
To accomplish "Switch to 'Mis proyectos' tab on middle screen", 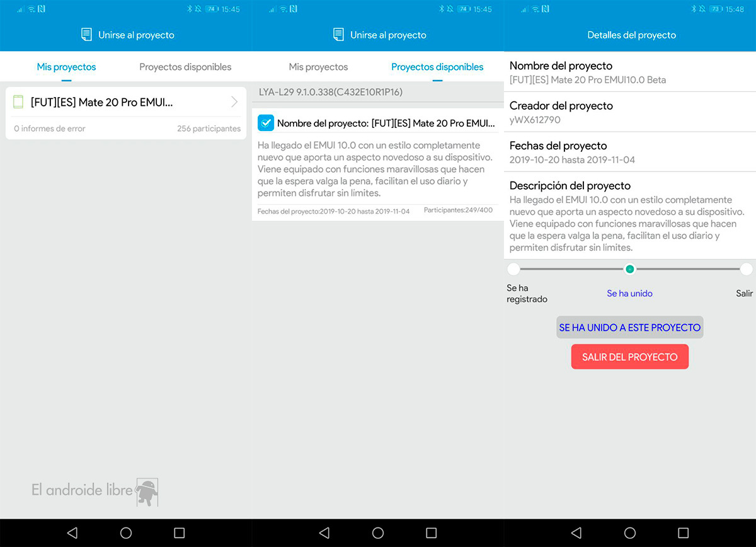I will tap(318, 67).
